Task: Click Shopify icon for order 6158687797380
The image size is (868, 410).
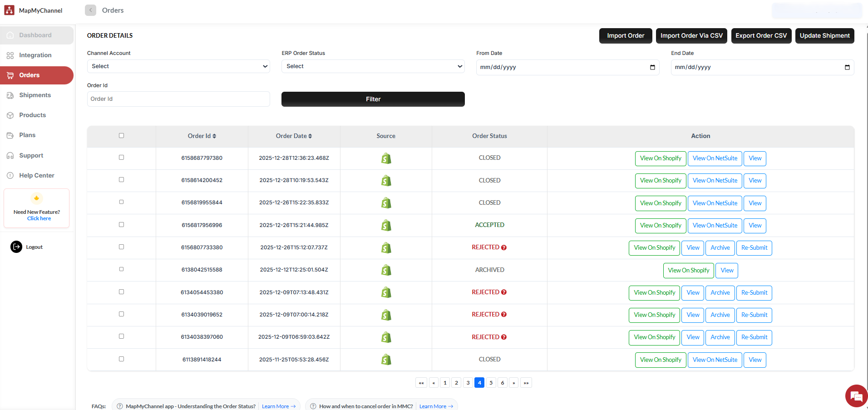Action: (x=386, y=158)
